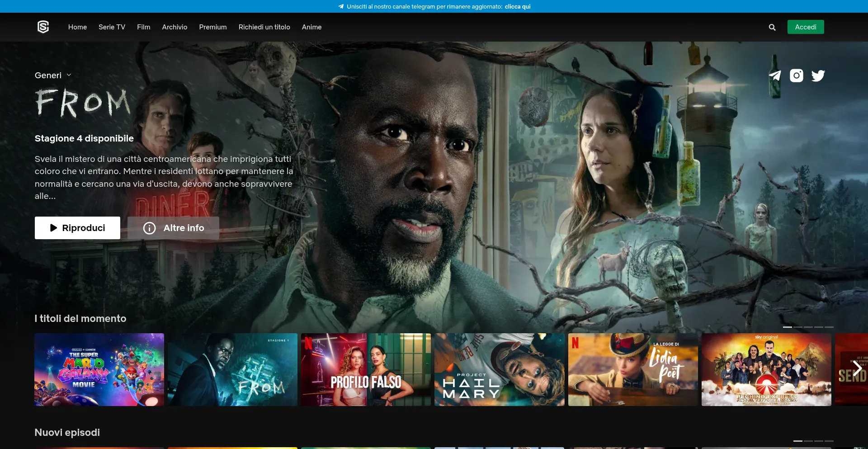868x449 pixels.
Task: Click the next arrow in titoli del momento
Action: [x=857, y=369]
